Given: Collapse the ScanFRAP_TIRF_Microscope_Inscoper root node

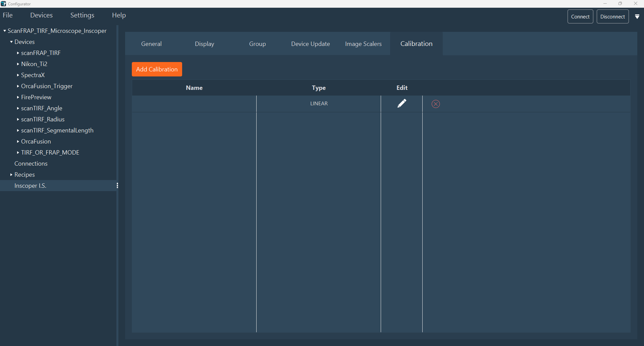Looking at the screenshot, I should point(5,31).
